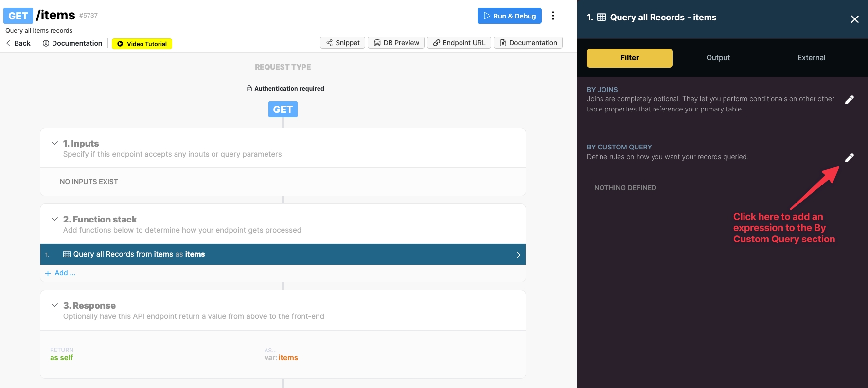Click the NO INPUTS EXIST message
This screenshot has width=868, height=388.
coord(89,182)
